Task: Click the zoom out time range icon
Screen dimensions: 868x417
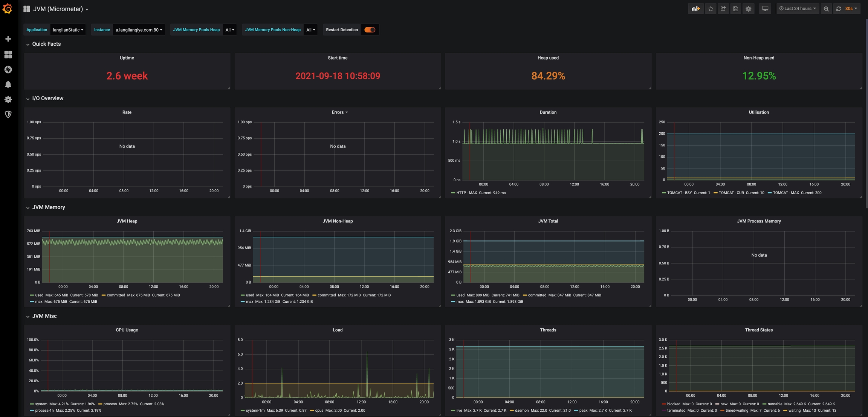Action: coord(826,9)
